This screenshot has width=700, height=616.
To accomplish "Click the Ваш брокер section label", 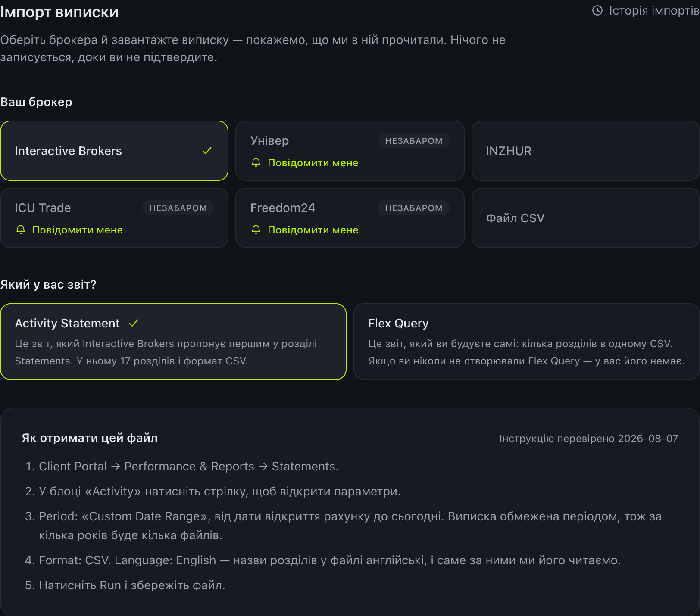I will pyautogui.click(x=36, y=102).
